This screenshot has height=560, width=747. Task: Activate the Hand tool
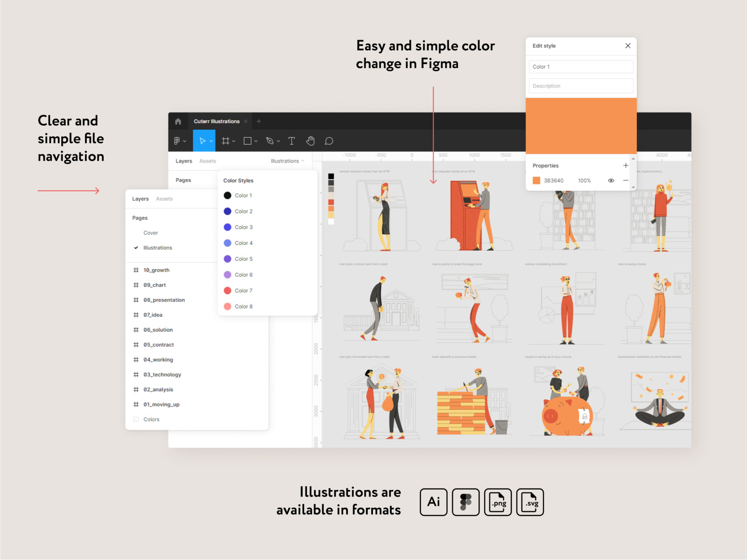310,141
